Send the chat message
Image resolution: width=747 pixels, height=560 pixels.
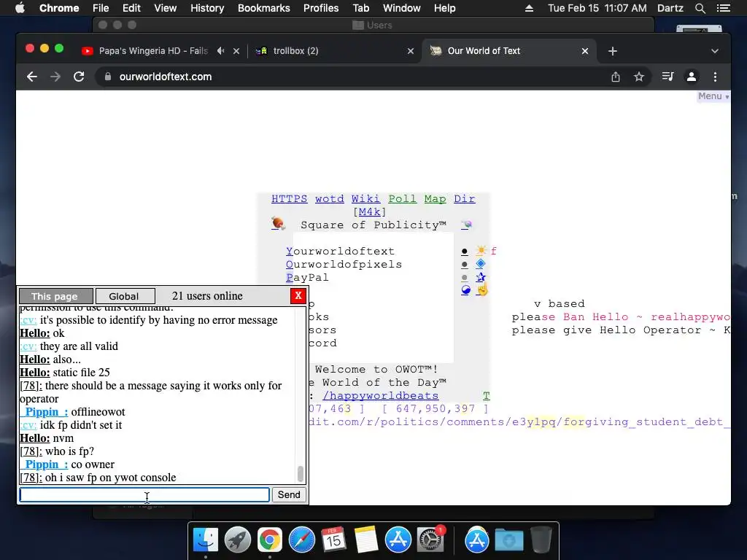(289, 495)
